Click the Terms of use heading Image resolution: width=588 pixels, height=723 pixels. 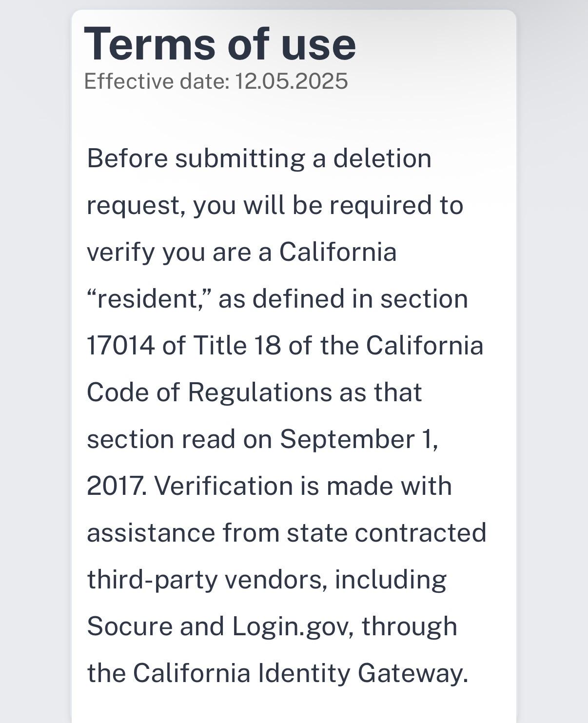(220, 44)
